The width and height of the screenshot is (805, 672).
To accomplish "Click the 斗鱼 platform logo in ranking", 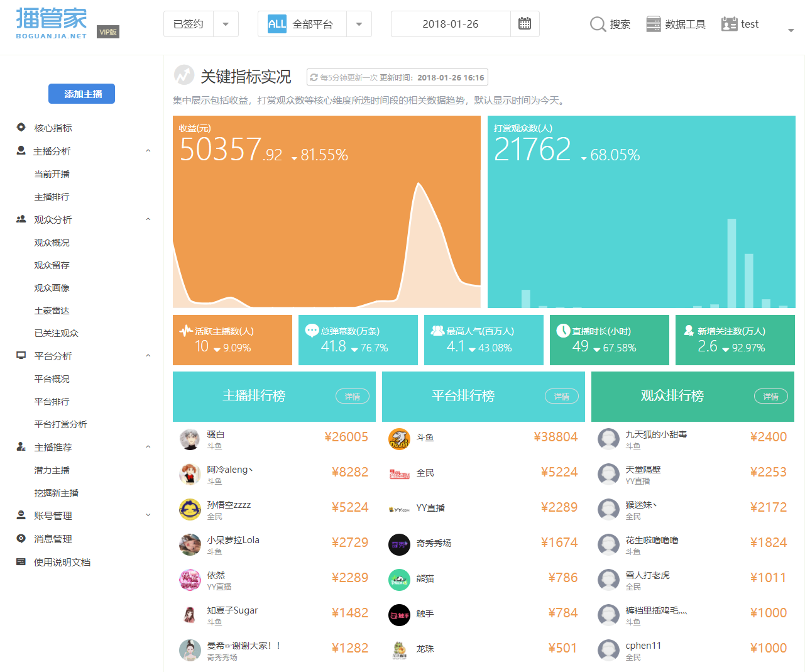I will coord(399,439).
